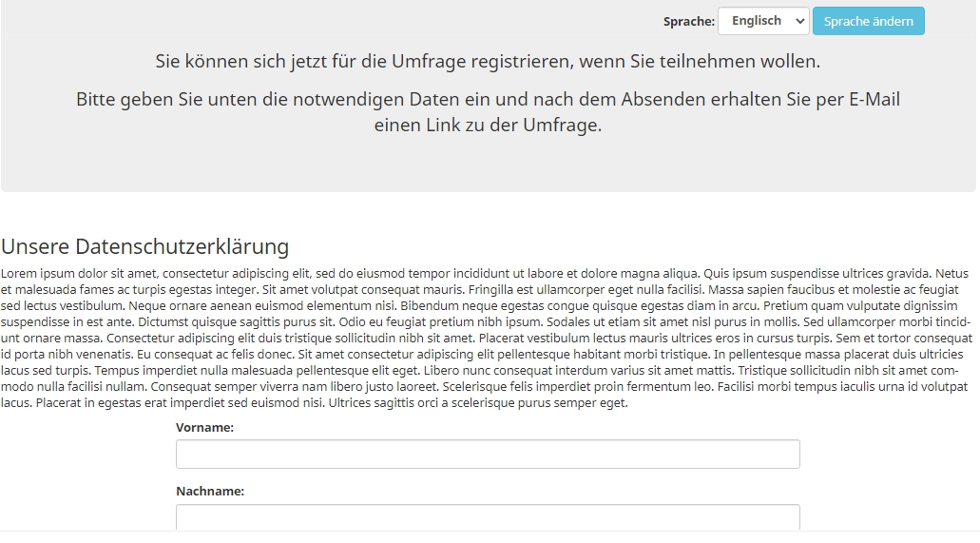Viewport: 980px width, 543px height.
Task: Click into the Nachname input box
Action: (488, 517)
